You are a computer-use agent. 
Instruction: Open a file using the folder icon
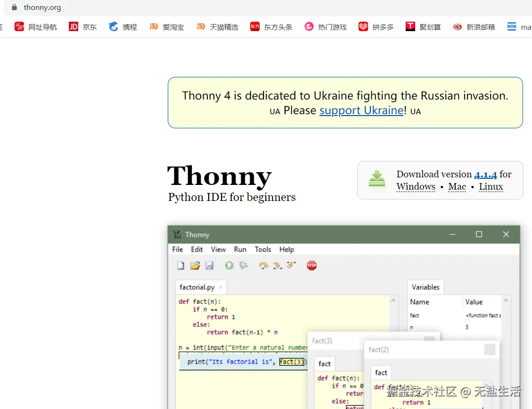click(195, 265)
